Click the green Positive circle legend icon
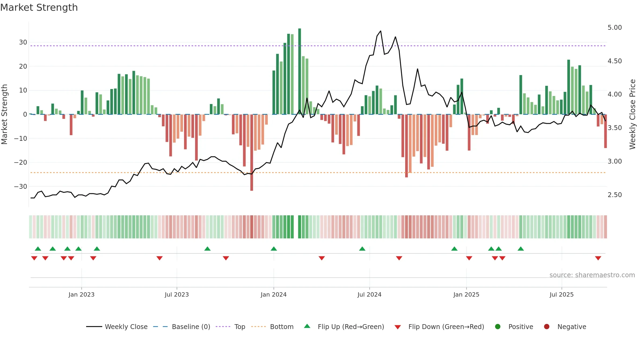Image resolution: width=644 pixels, height=362 pixels. (x=498, y=327)
